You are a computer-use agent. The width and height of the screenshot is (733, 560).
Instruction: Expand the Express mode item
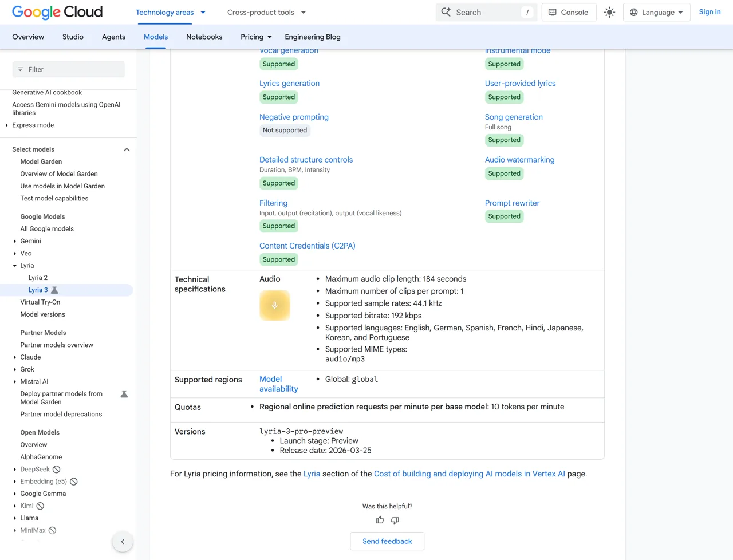coord(7,125)
